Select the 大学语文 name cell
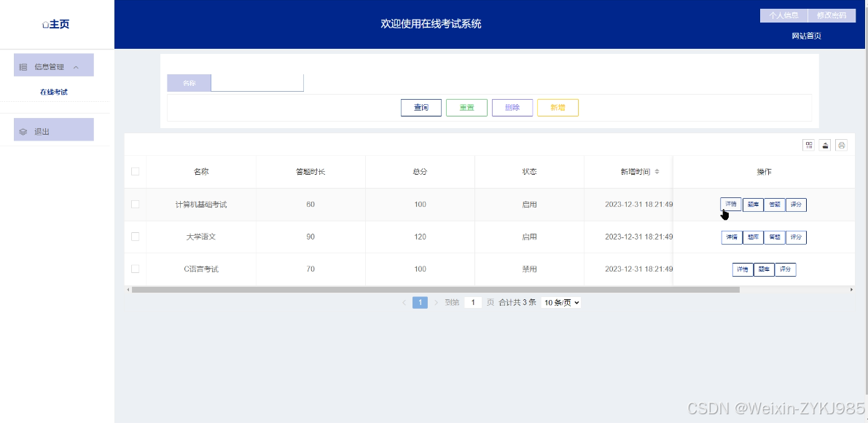The height and width of the screenshot is (423, 868). tap(201, 237)
